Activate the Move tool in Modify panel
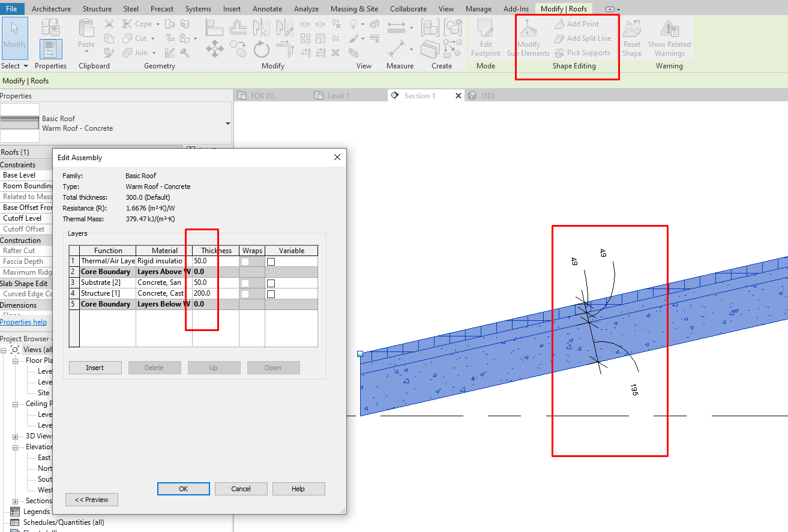This screenshot has width=788, height=532. point(214,47)
